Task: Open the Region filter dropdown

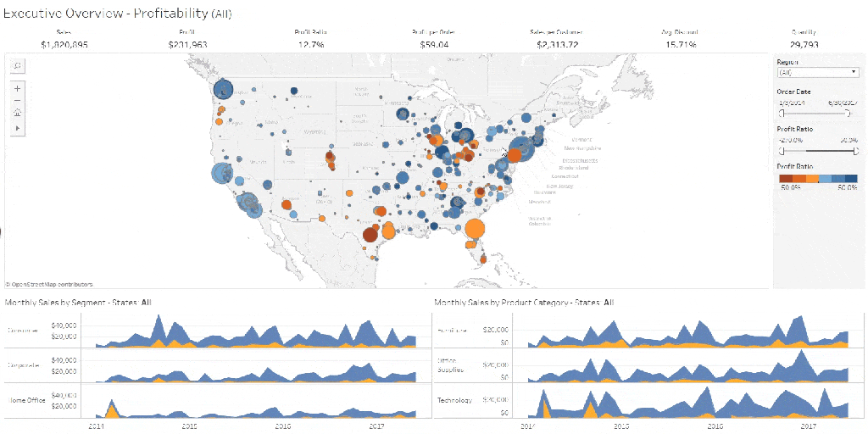Action: [818, 73]
